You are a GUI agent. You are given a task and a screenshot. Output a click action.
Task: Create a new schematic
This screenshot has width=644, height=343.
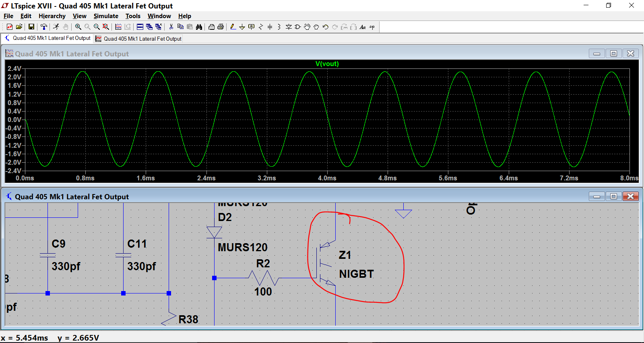coord(10,27)
